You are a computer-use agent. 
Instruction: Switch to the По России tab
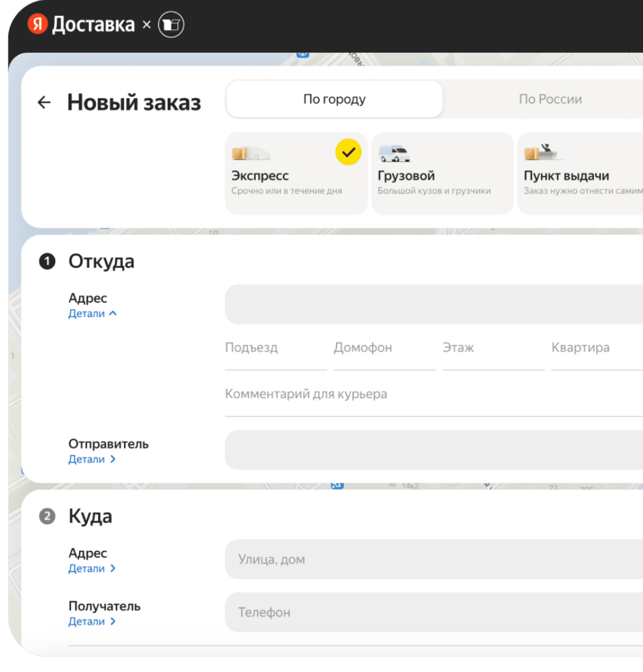[550, 99]
